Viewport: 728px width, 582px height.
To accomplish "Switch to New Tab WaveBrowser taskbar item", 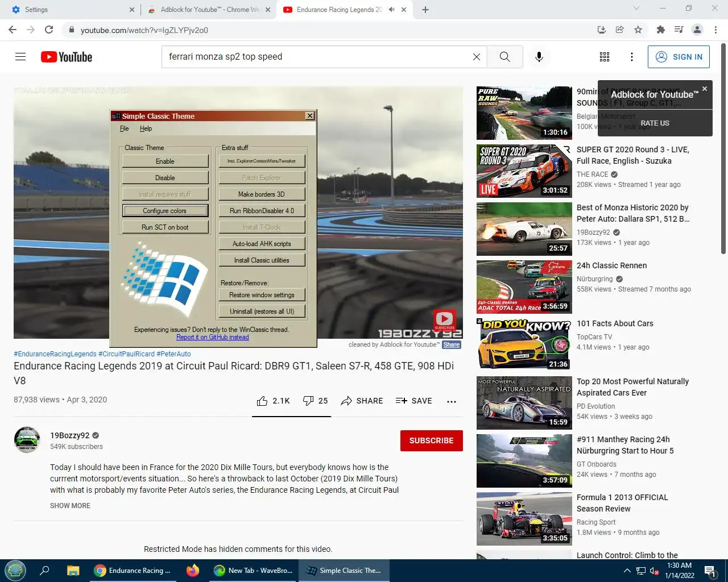I will pyautogui.click(x=253, y=570).
